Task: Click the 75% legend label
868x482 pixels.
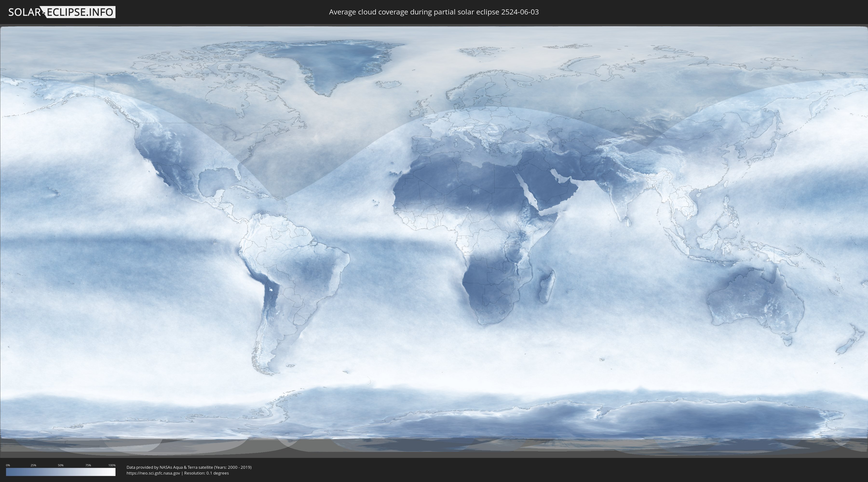Action: click(x=88, y=465)
